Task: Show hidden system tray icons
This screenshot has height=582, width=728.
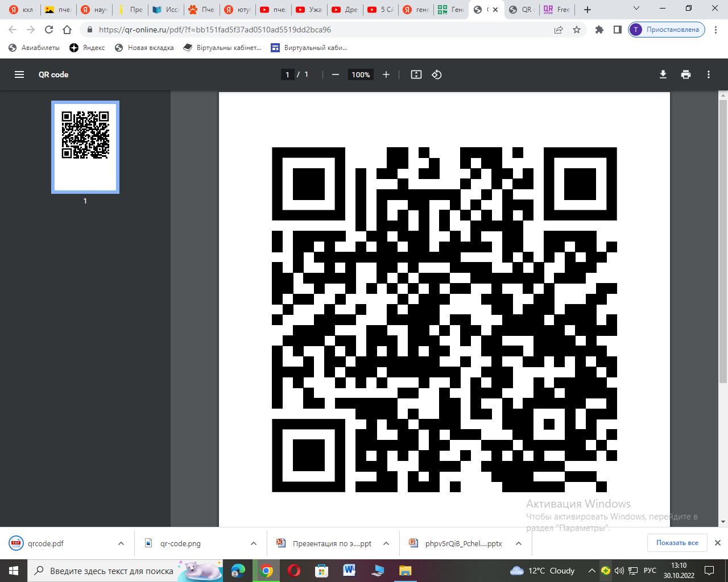Action: pos(592,571)
